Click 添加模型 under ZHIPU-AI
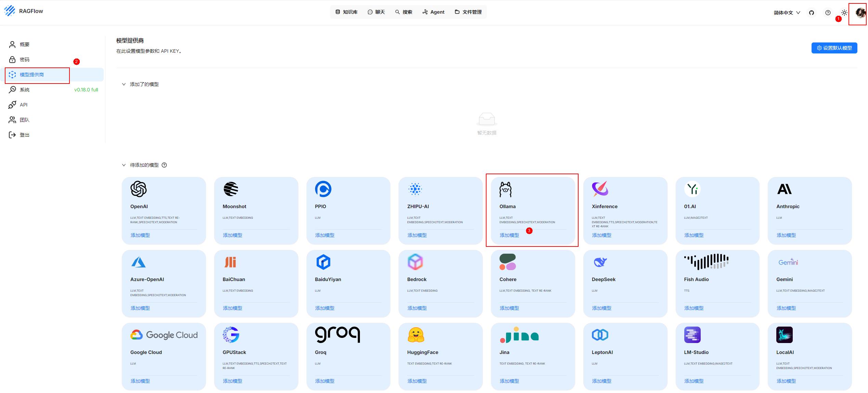The height and width of the screenshot is (393, 868). (x=417, y=235)
